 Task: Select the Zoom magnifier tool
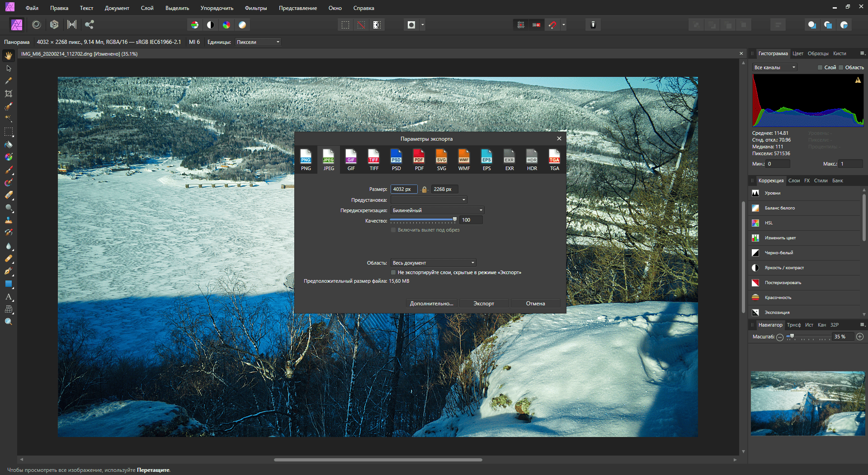[x=9, y=322]
